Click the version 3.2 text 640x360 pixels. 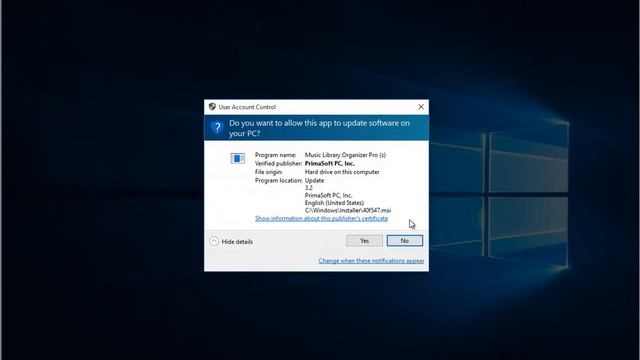coord(309,188)
